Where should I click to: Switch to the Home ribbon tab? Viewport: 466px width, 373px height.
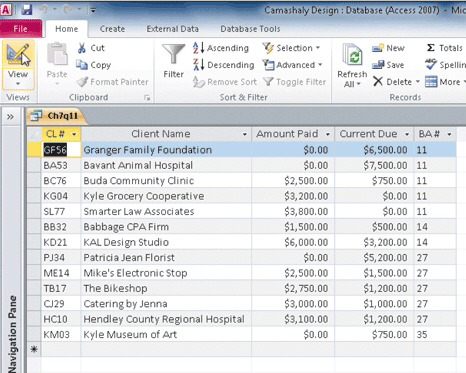[67, 29]
